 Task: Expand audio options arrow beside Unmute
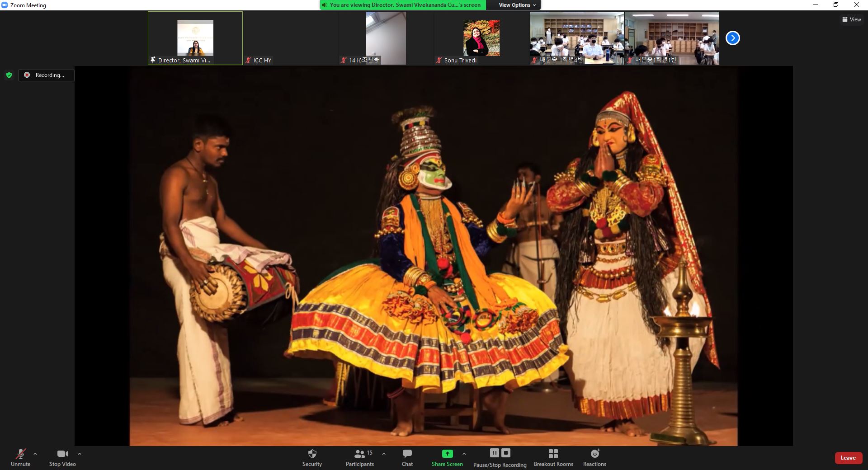(x=35, y=454)
